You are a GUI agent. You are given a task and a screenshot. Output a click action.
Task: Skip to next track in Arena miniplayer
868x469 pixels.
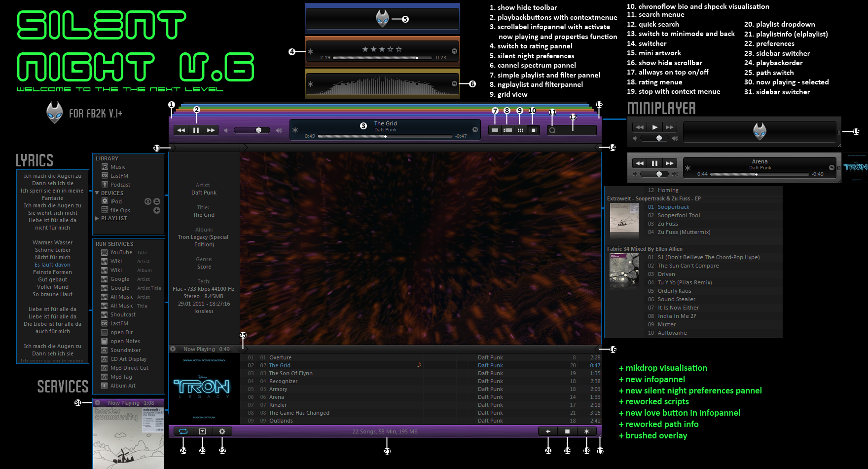(669, 163)
